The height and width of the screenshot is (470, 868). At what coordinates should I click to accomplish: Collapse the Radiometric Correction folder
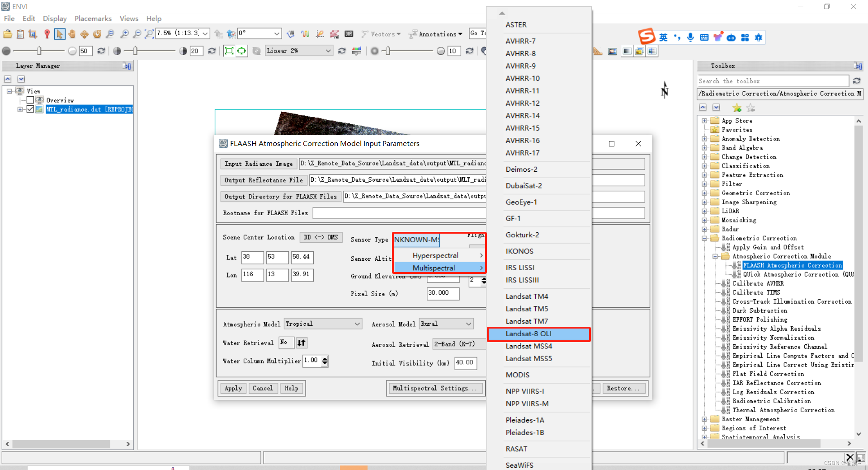click(704, 238)
